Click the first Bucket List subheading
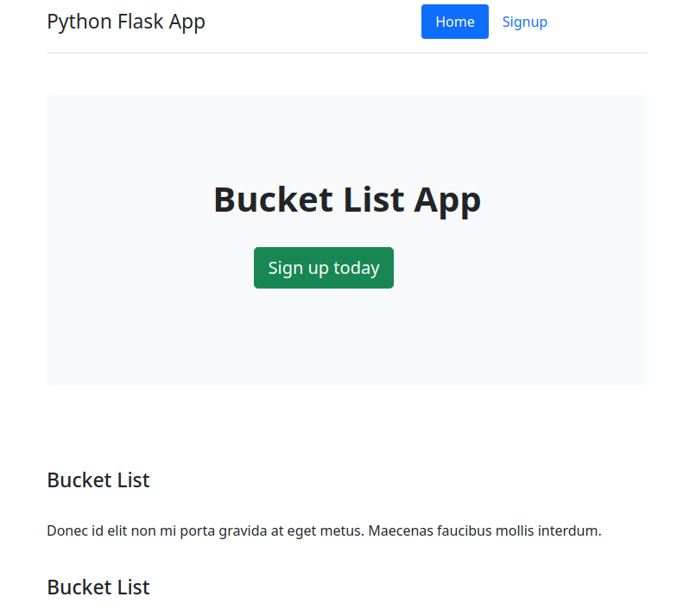696x616 pixels. tap(98, 480)
